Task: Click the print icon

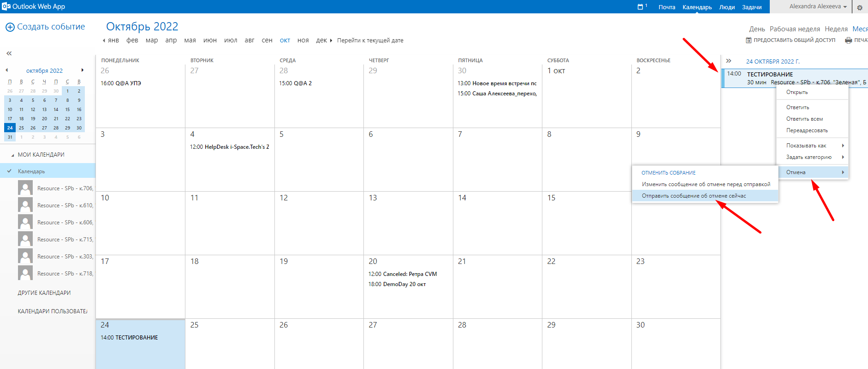Action: (848, 41)
